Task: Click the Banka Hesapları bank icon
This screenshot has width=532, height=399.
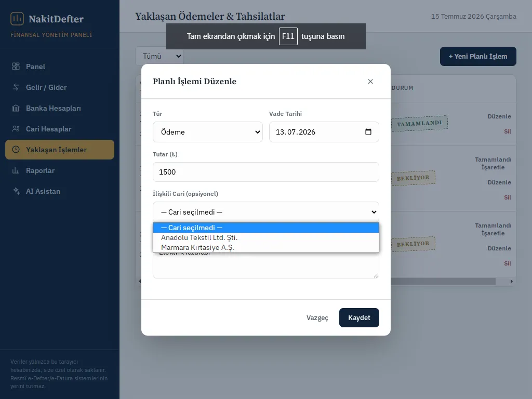Action: click(x=16, y=108)
